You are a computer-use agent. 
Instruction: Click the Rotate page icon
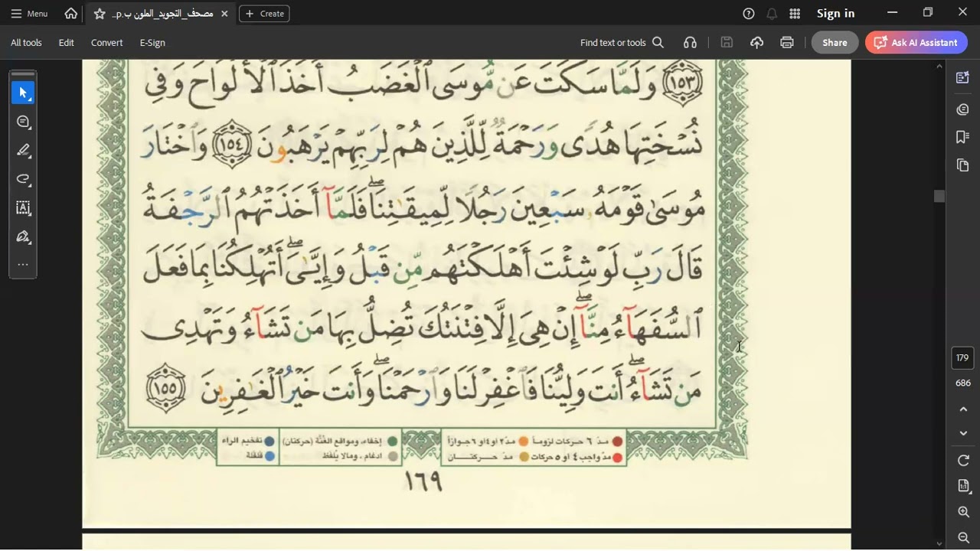click(x=963, y=461)
